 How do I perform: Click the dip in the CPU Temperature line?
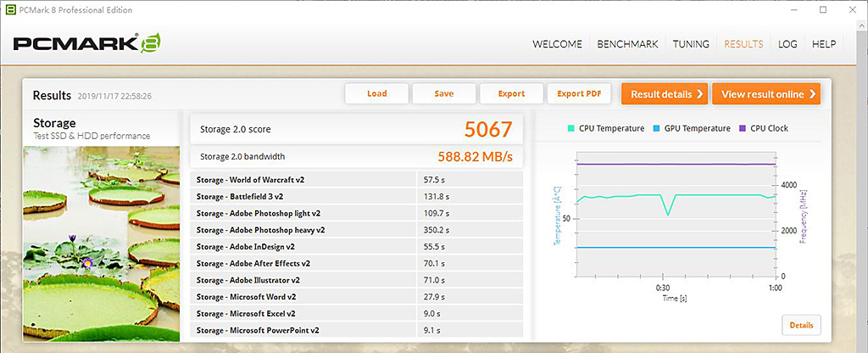coord(668,213)
